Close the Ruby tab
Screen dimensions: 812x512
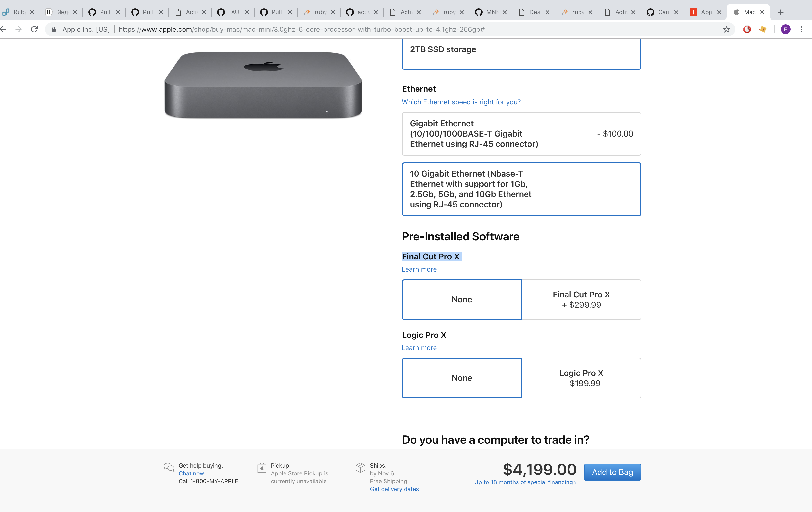[32, 12]
